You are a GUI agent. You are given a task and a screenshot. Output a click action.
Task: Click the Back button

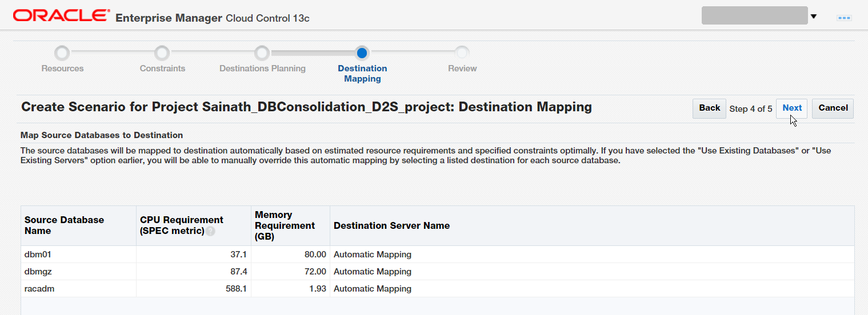coord(709,108)
